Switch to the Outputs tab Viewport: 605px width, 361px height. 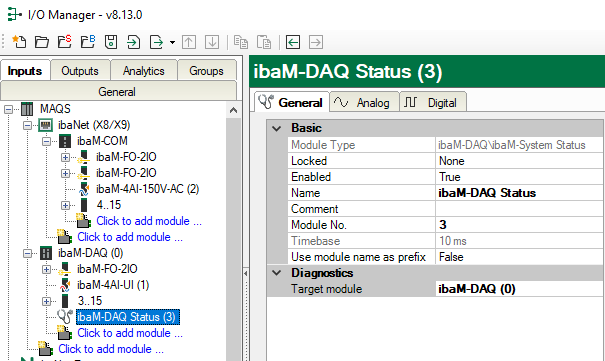pyautogui.click(x=80, y=71)
